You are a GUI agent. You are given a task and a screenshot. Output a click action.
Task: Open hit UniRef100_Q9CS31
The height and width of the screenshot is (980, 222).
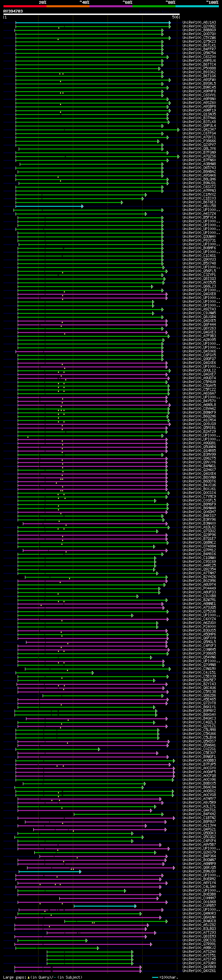[199, 940]
